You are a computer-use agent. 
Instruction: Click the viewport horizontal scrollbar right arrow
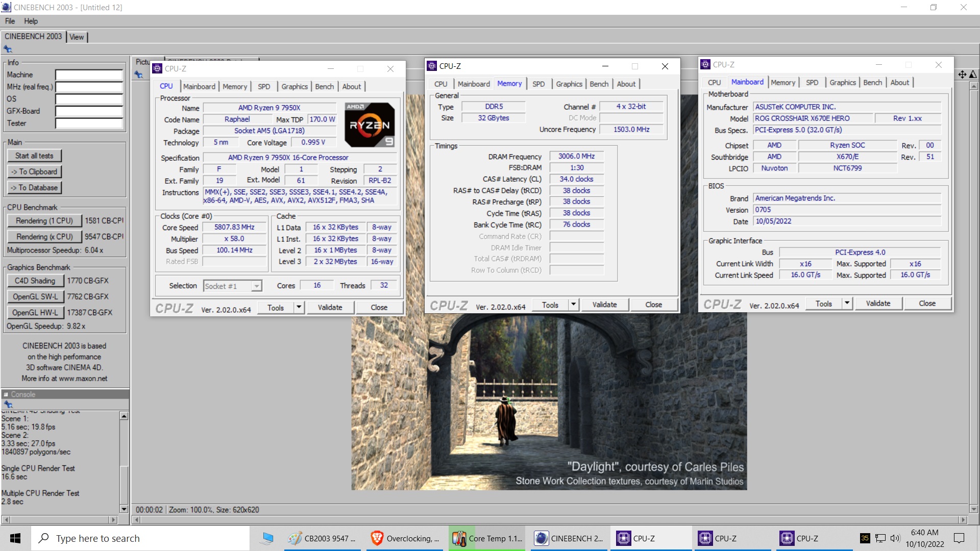click(x=963, y=520)
